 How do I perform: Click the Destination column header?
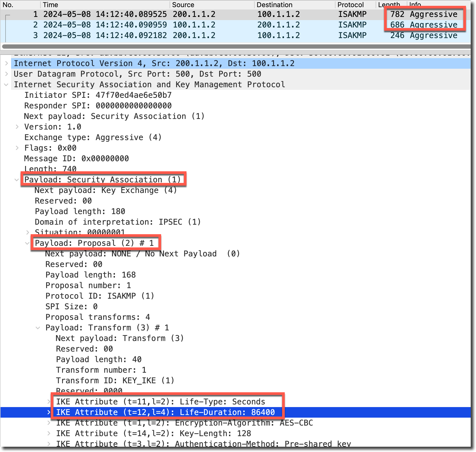click(x=274, y=5)
